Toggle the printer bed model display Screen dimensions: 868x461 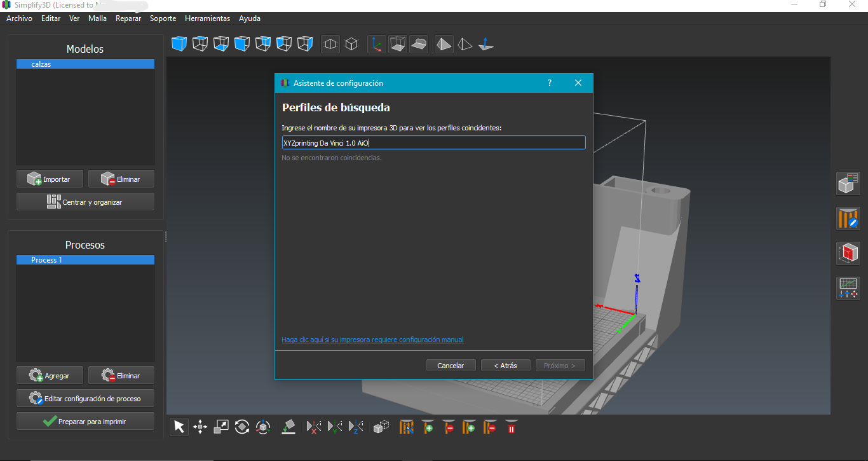(x=418, y=44)
